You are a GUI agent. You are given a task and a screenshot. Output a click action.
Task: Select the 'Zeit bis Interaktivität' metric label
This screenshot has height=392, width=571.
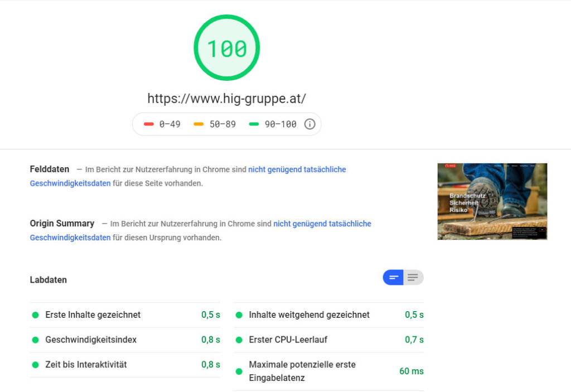[x=86, y=365]
